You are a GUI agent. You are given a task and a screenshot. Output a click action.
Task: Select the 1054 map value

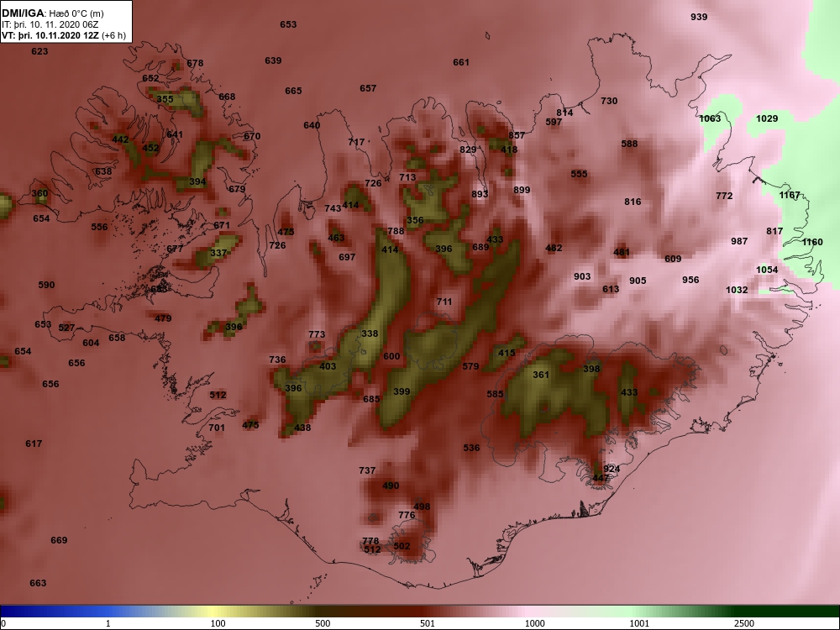click(x=767, y=270)
